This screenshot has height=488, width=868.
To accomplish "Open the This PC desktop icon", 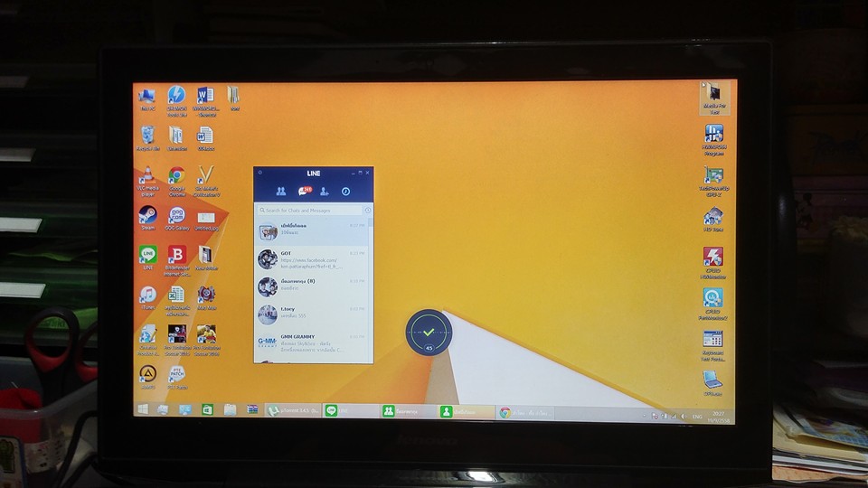I will [x=147, y=99].
